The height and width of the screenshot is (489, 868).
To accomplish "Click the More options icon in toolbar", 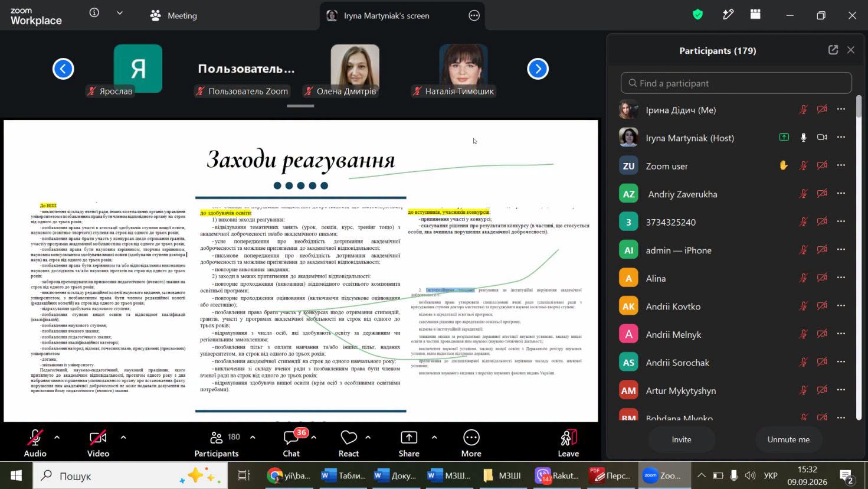I will click(471, 438).
